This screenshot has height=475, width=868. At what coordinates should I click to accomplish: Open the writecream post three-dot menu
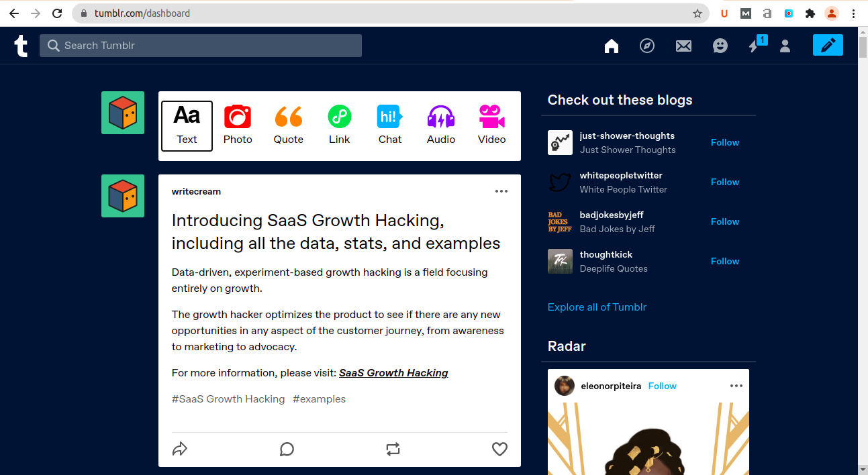501,191
